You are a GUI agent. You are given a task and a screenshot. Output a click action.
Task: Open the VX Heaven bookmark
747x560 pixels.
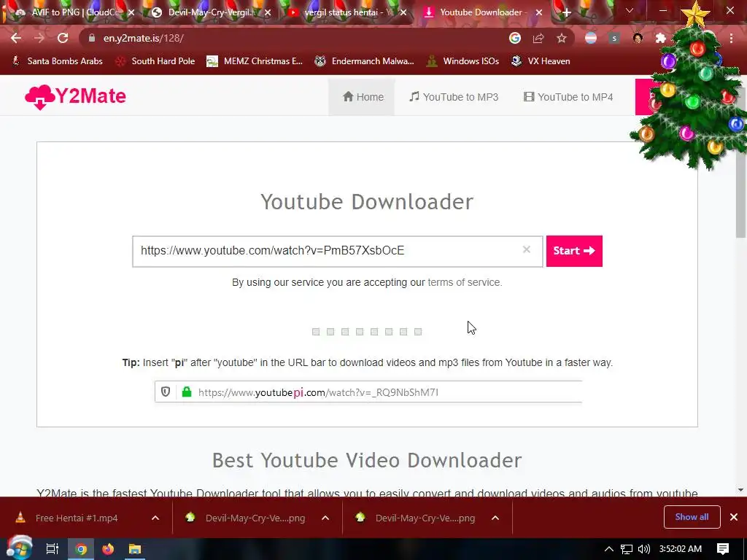click(x=541, y=61)
